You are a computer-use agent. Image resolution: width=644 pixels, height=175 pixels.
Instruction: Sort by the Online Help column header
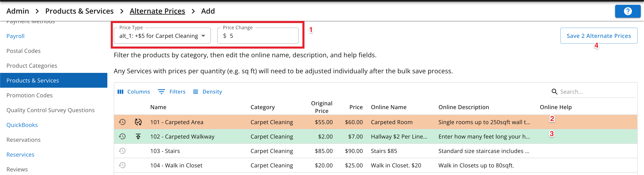(556, 107)
